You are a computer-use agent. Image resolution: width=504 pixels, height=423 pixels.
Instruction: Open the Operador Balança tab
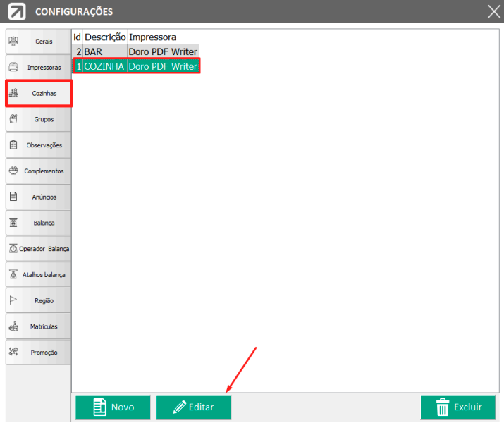coord(38,249)
